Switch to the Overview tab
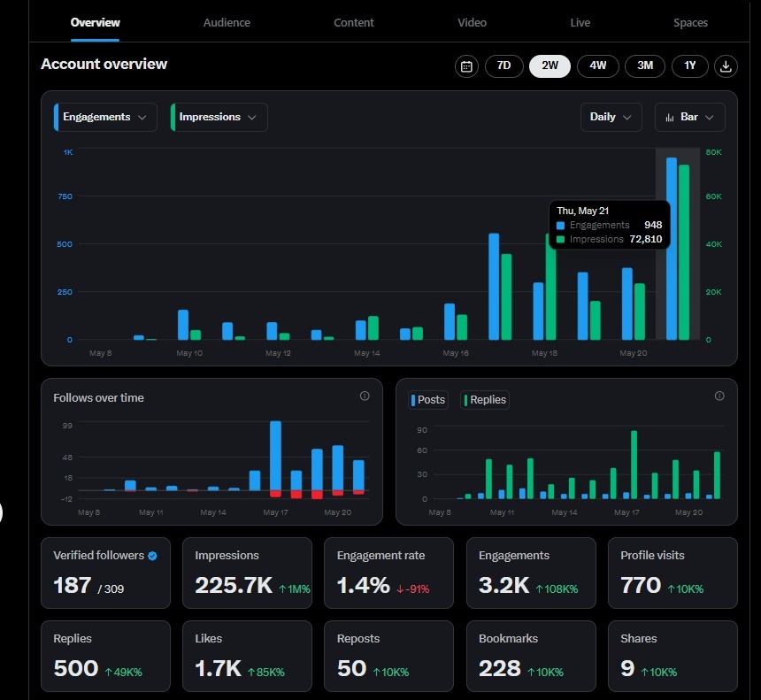Image resolution: width=761 pixels, height=700 pixels. (96, 23)
